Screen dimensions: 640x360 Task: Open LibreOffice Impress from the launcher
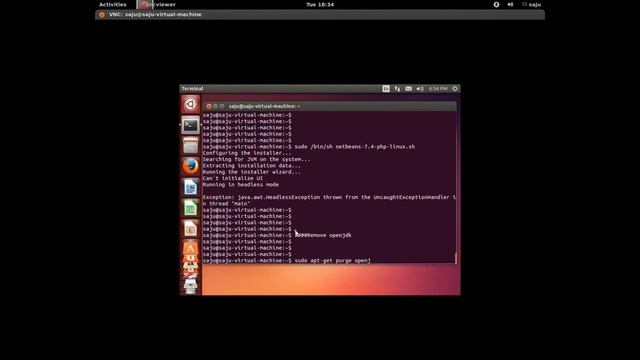190,229
